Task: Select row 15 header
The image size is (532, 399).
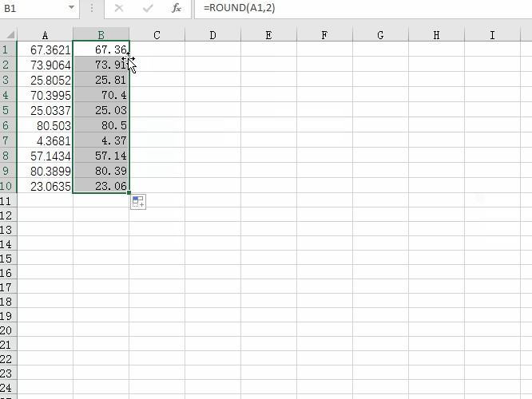Action: tap(8, 259)
